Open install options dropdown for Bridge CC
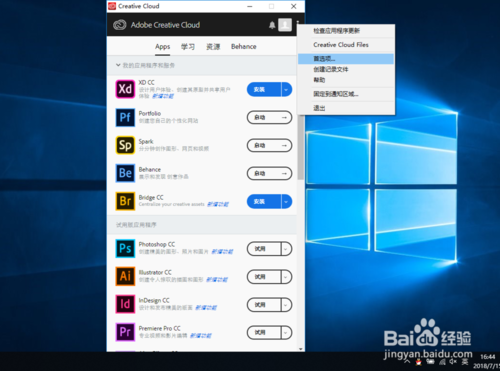Image resolution: width=500 pixels, height=371 pixels. (x=286, y=201)
